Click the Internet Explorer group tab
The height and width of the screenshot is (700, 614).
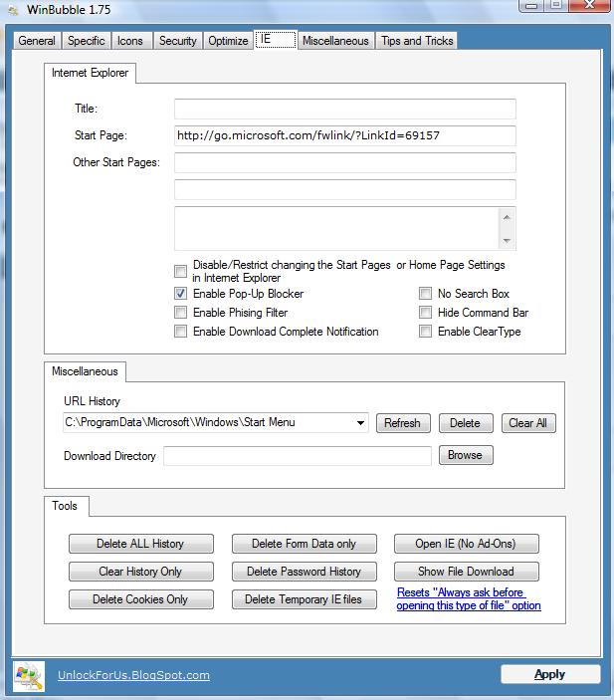(90, 73)
